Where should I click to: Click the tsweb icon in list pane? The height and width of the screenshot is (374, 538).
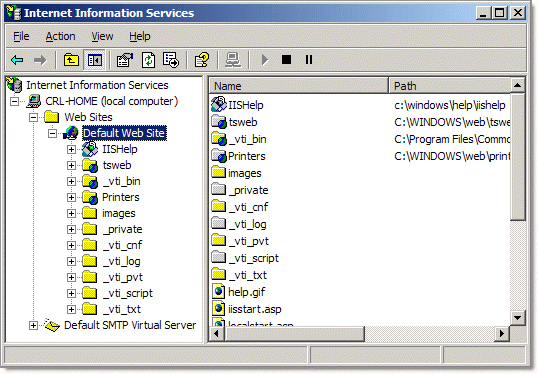[219, 122]
